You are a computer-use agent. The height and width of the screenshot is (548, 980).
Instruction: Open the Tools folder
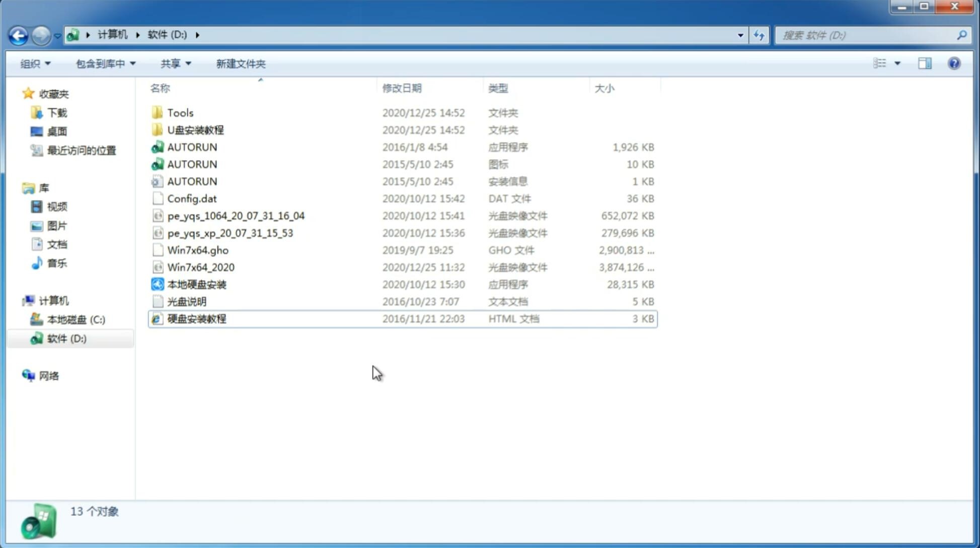pyautogui.click(x=180, y=112)
